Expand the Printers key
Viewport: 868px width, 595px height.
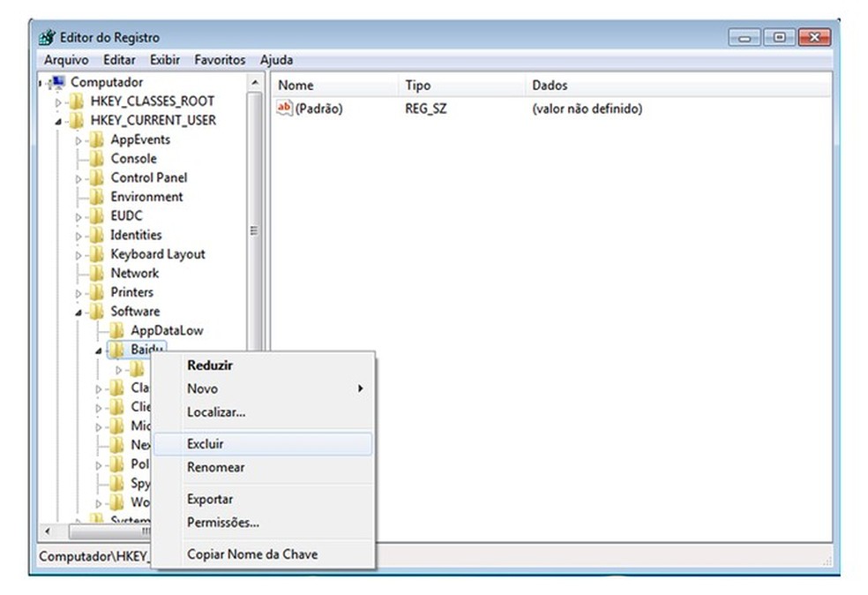[78, 294]
